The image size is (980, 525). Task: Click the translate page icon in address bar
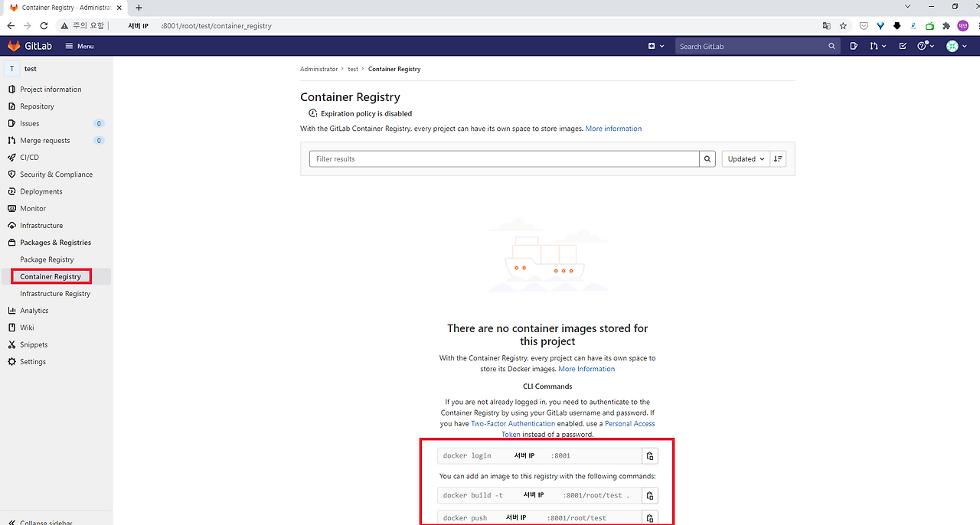coord(826,25)
